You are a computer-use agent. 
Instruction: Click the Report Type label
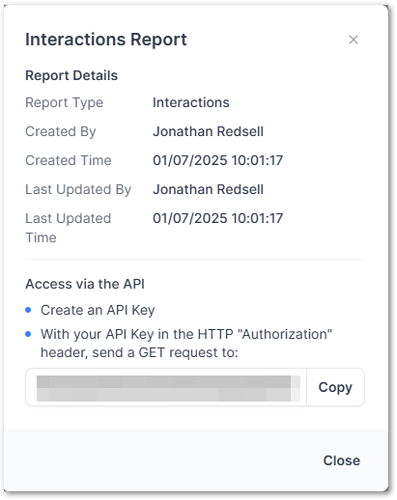pos(64,103)
